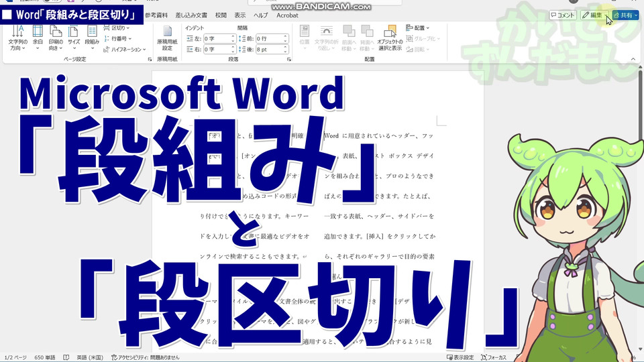Screen dimensions: 644x362
Task: Open the 段組み columns menu
Action: pyautogui.click(x=92, y=38)
